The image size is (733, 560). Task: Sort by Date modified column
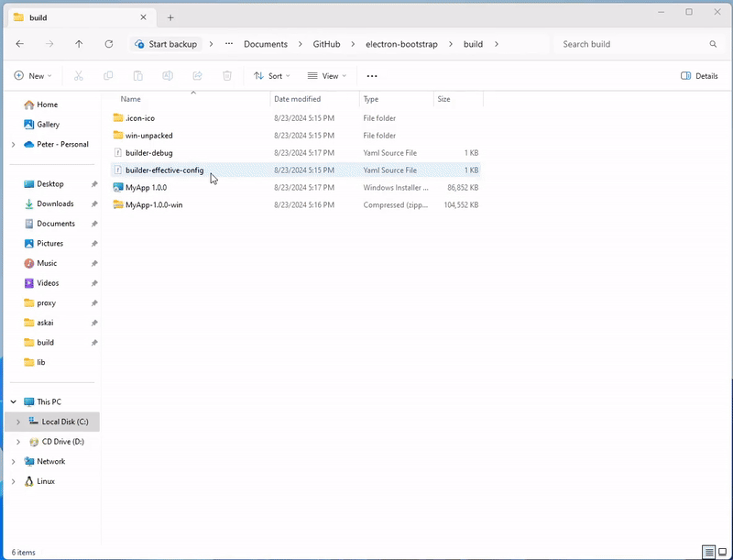coord(314,99)
